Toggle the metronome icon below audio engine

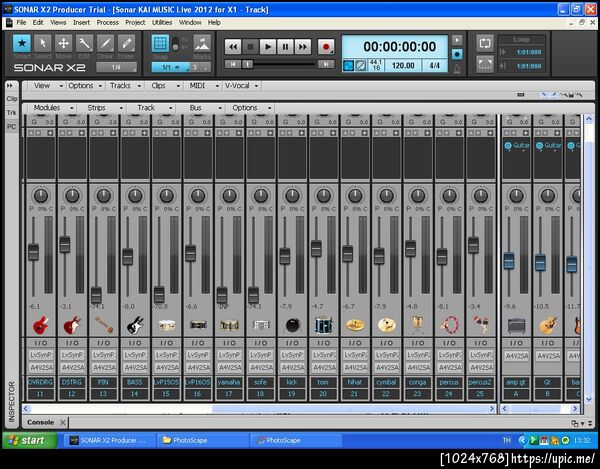(x=457, y=69)
